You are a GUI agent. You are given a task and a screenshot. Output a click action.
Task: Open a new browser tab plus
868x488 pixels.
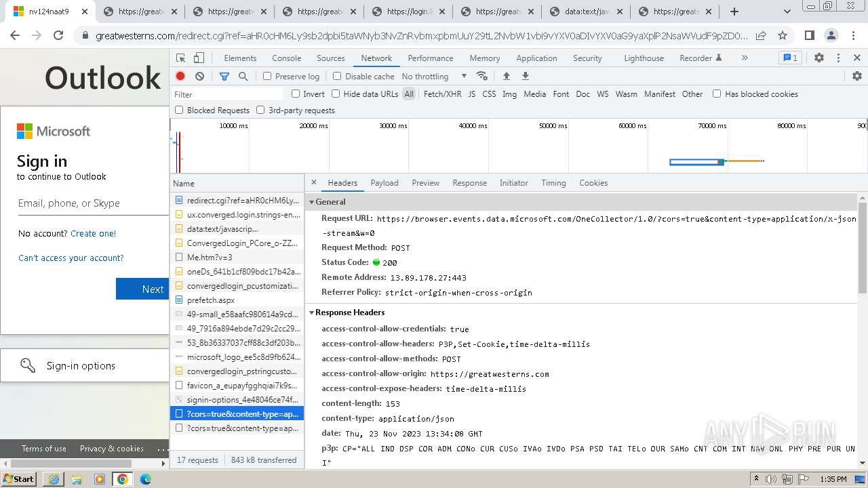pyautogui.click(x=734, y=12)
